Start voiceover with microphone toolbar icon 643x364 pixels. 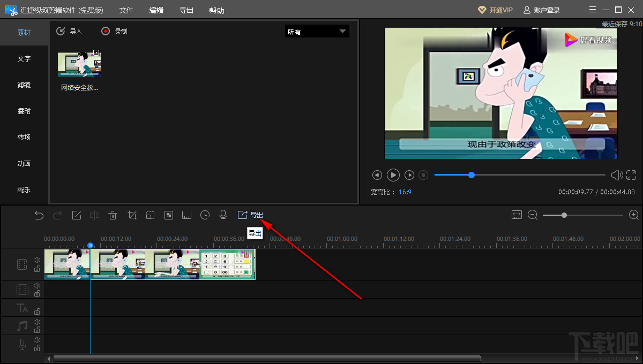pyautogui.click(x=223, y=215)
